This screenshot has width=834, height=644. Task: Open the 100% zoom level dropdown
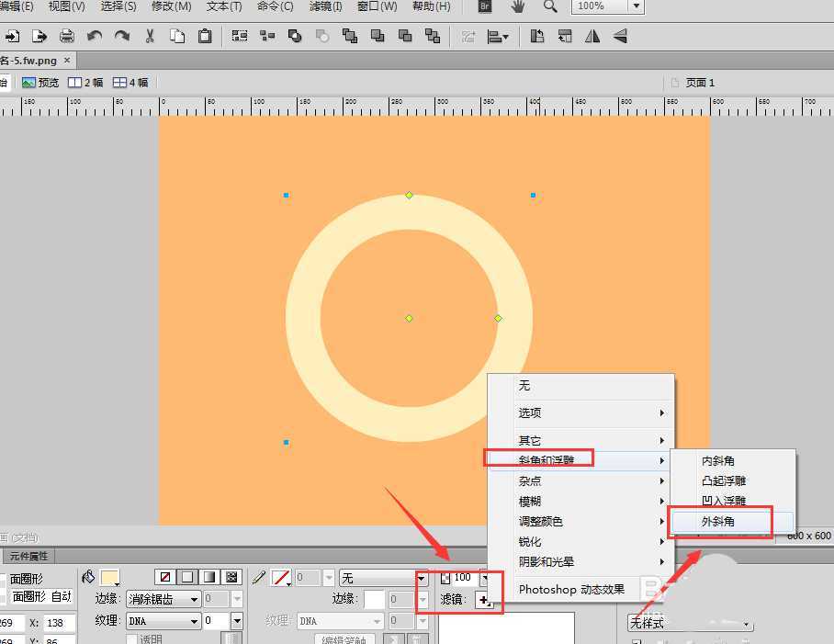click(x=636, y=7)
